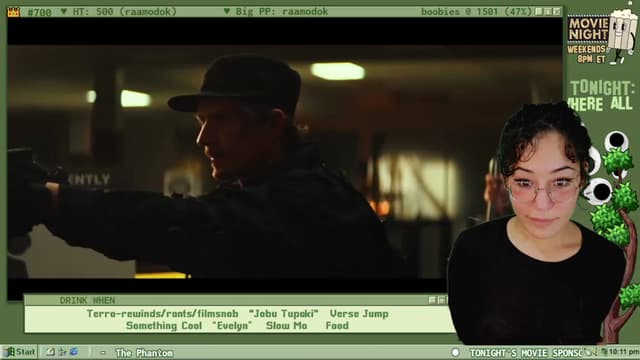Click the 'Slow Mo' rule text
Image resolution: width=640 pixels, height=360 pixels.
pyautogui.click(x=287, y=326)
